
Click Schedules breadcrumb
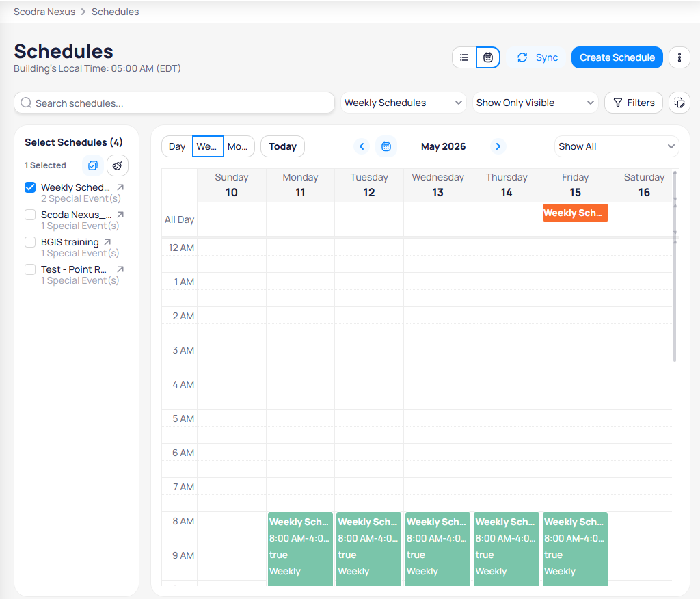[115, 12]
